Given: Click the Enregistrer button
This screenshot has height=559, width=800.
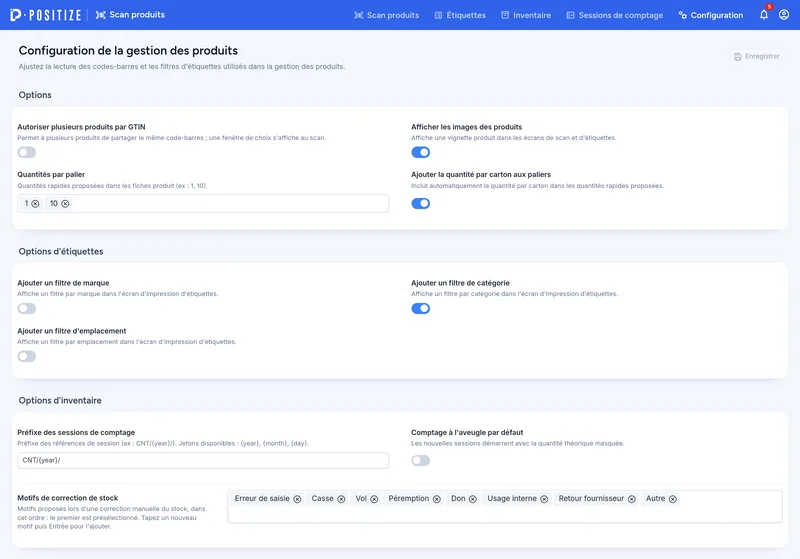Looking at the screenshot, I should coord(757,56).
